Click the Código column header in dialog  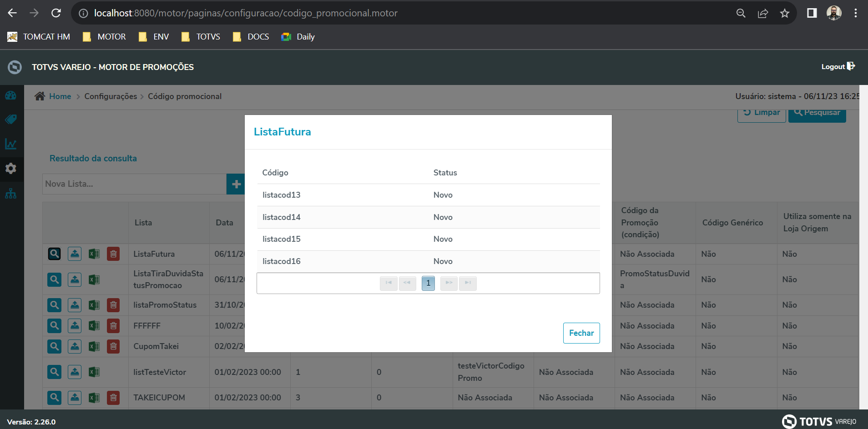click(x=275, y=173)
